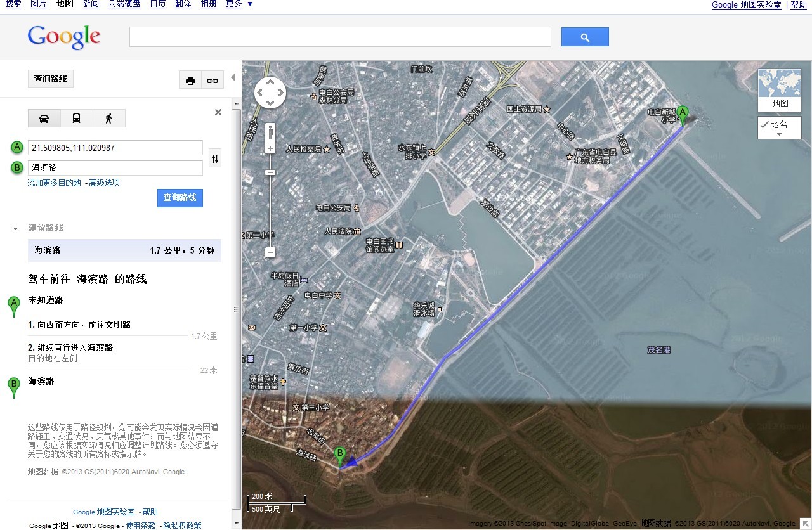
Task: Collapse the left side panel arrow
Action: click(x=232, y=77)
